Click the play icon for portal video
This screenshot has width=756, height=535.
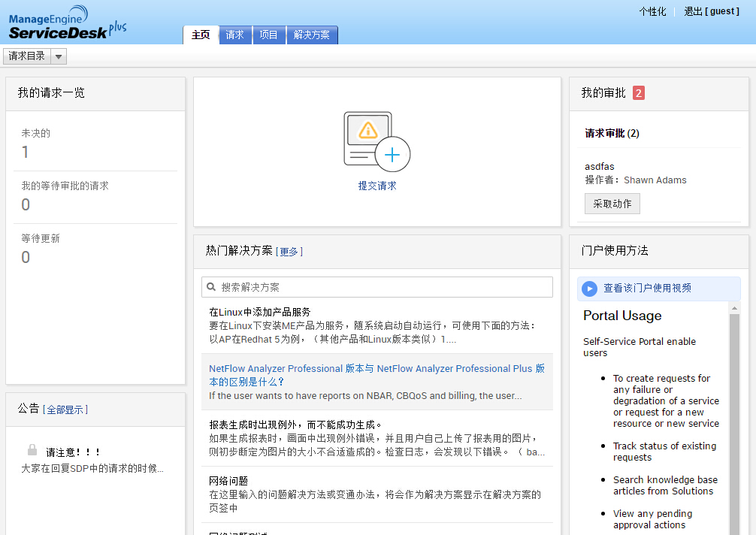[x=590, y=289]
